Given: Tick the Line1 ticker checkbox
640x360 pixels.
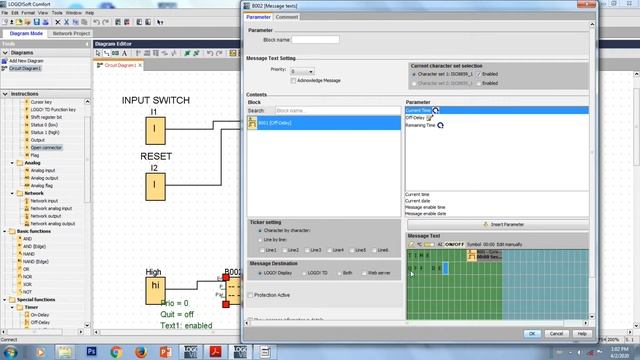Looking at the screenshot, I should [x=262, y=250].
